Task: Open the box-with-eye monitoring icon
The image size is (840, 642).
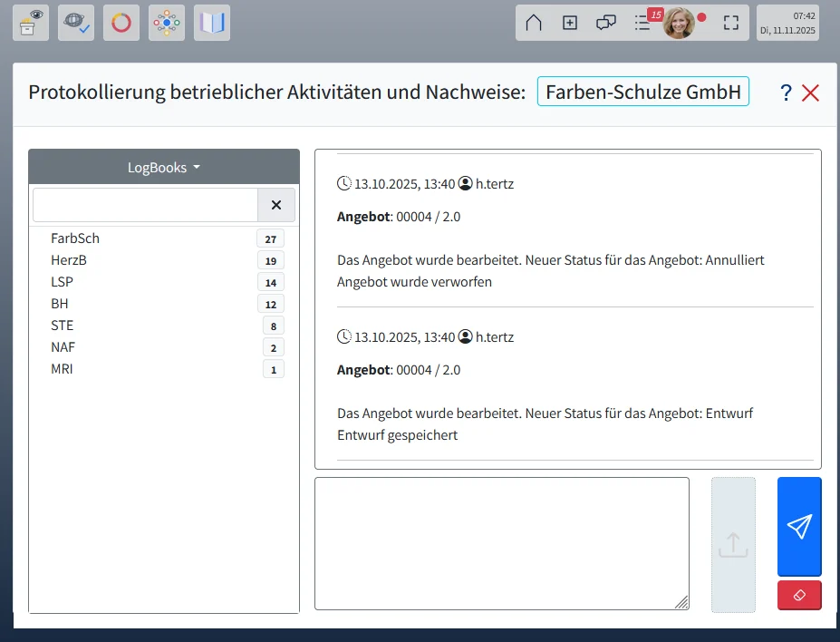Action: (29, 22)
